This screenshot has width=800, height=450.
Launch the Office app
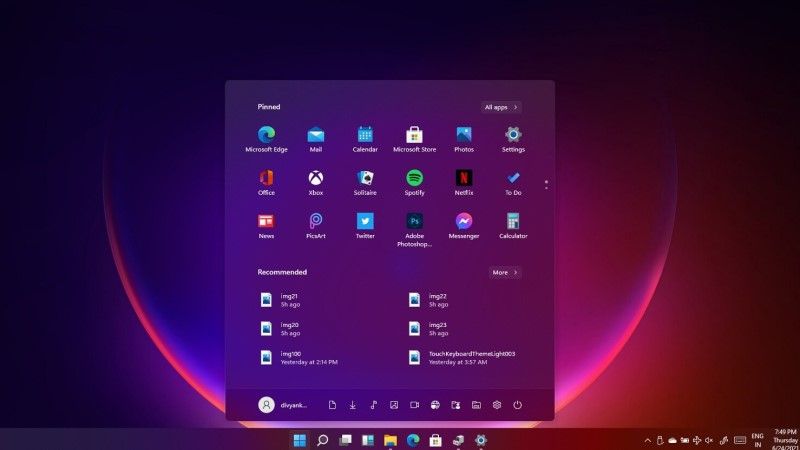(266, 182)
